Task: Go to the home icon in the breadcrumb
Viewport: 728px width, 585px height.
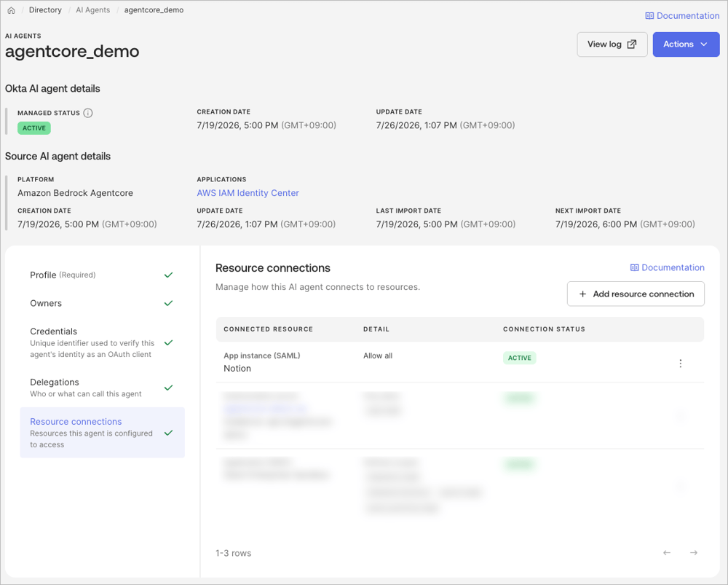Action: [11, 10]
